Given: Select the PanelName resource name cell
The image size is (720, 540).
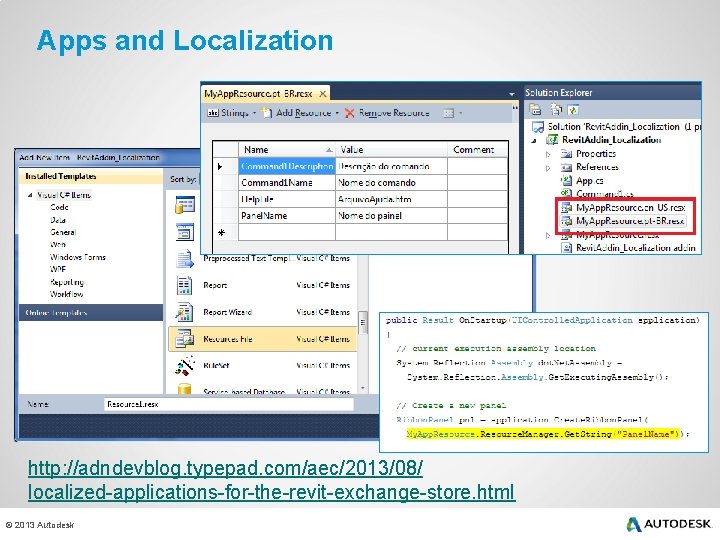Looking at the screenshot, I should [287, 216].
